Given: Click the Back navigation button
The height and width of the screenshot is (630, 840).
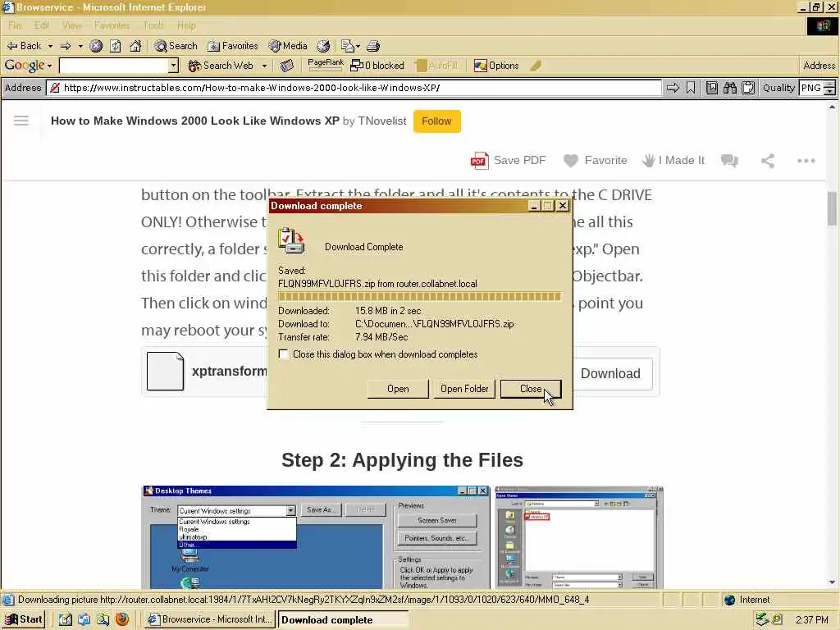Looking at the screenshot, I should click(24, 46).
